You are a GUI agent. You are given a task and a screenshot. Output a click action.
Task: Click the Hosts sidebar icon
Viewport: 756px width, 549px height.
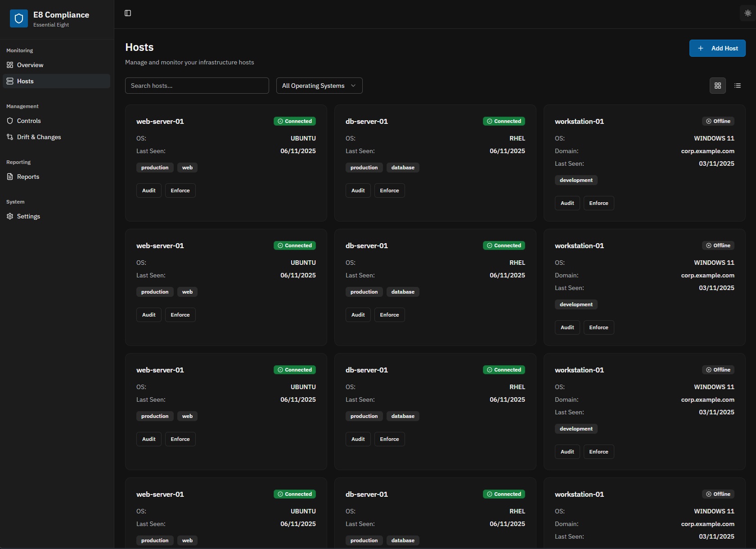point(10,81)
